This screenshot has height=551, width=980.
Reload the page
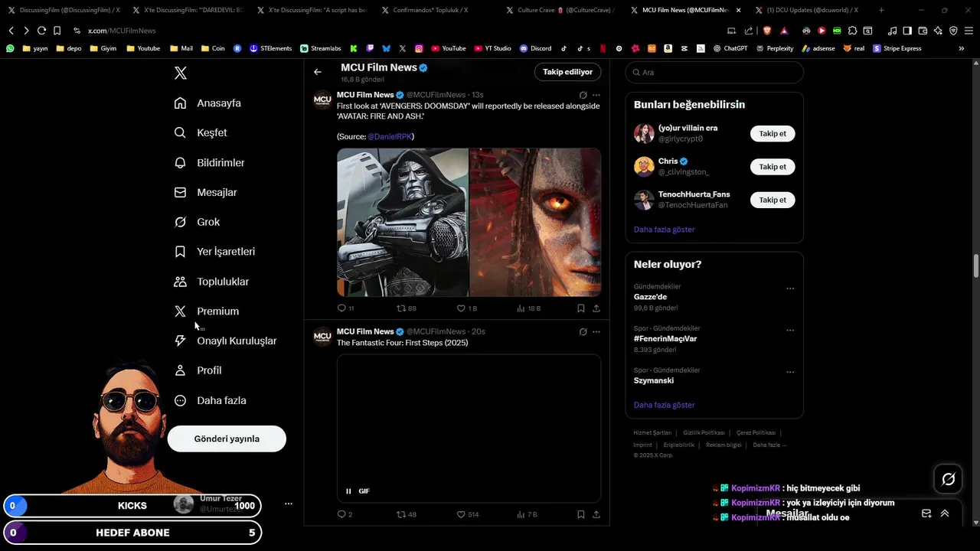point(41,31)
